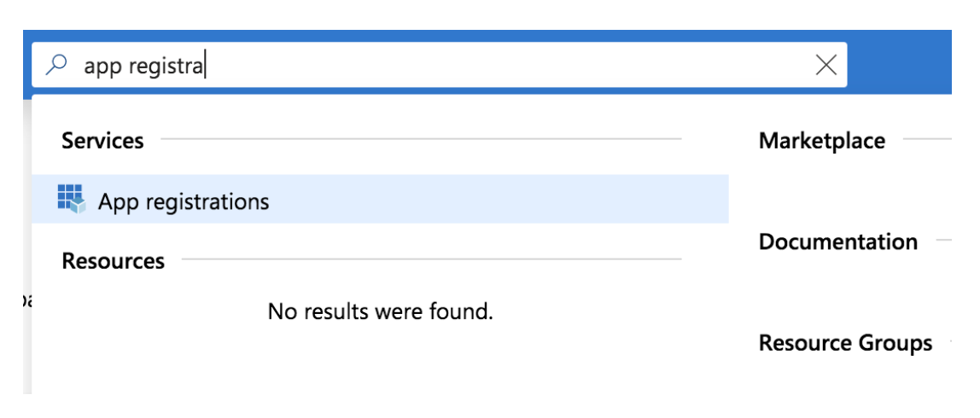Viewport: 980px width, 418px height.
Task: Click the 'No results were found.' message
Action: pos(380,311)
